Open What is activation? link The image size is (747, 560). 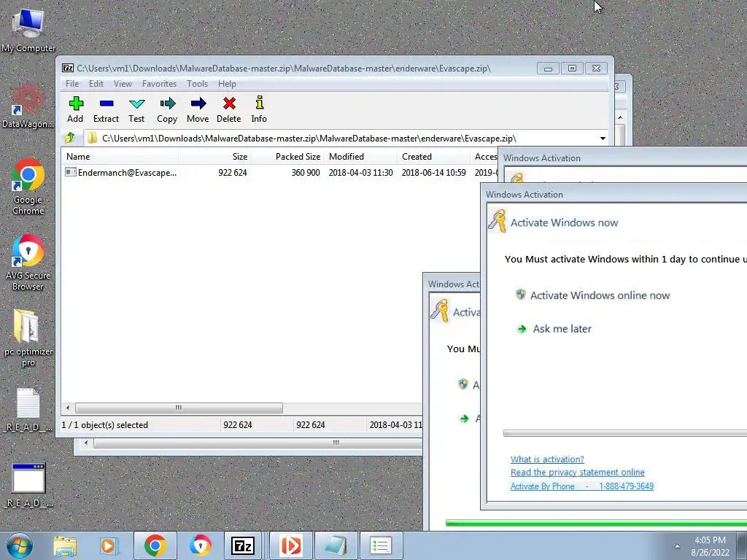point(547,459)
